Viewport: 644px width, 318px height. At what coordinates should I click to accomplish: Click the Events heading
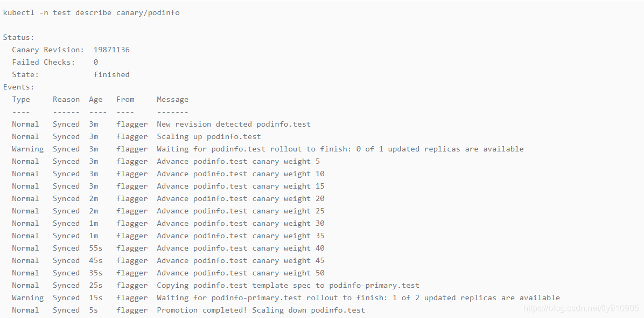click(18, 87)
